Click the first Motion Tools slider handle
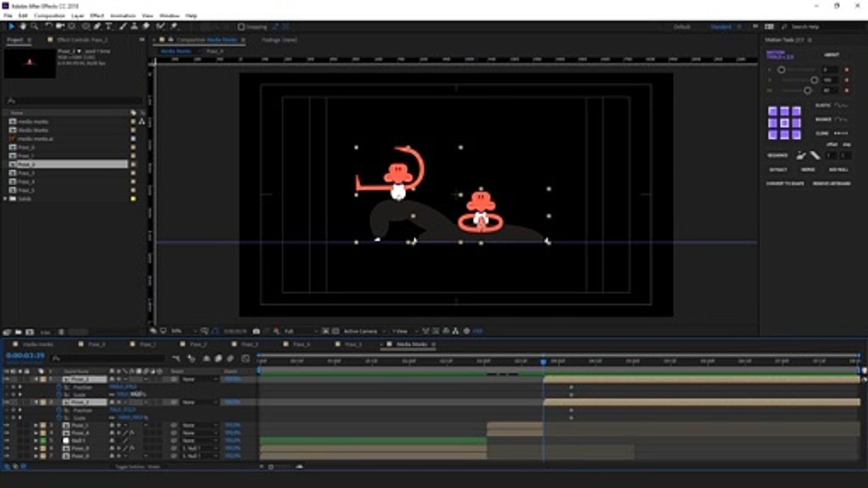The height and width of the screenshot is (488, 868). (x=781, y=70)
